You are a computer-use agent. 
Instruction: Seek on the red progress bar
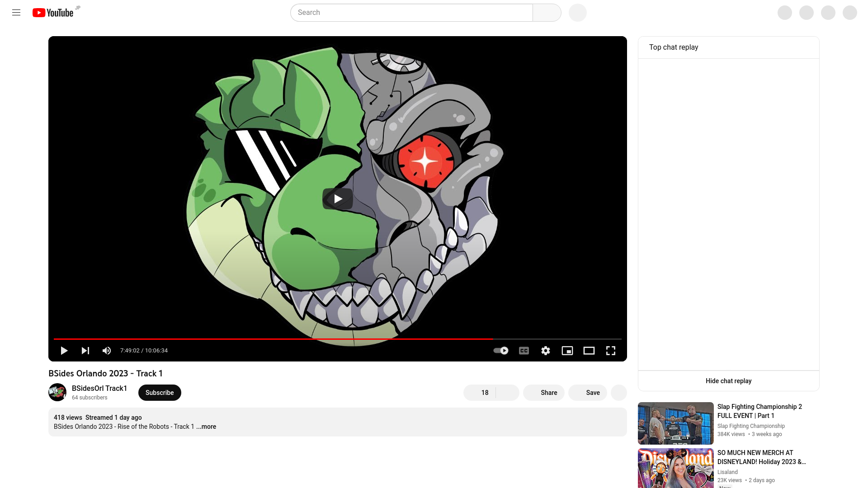coord(338,339)
